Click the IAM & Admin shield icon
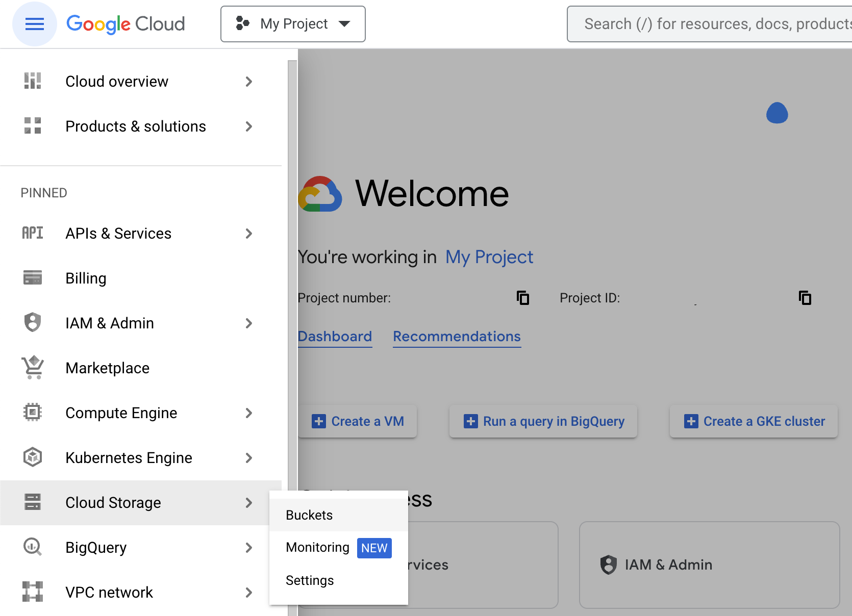Image resolution: width=852 pixels, height=616 pixels. [x=32, y=323]
